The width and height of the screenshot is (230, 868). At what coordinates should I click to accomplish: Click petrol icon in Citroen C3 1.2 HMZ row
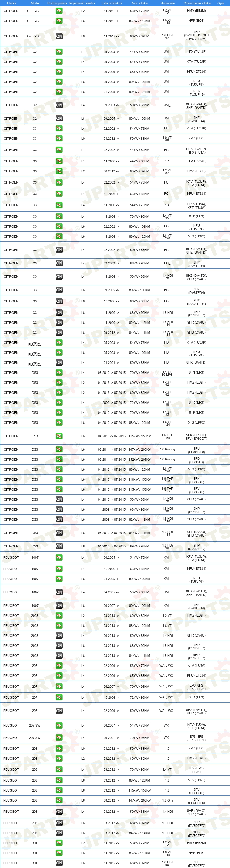59,171
